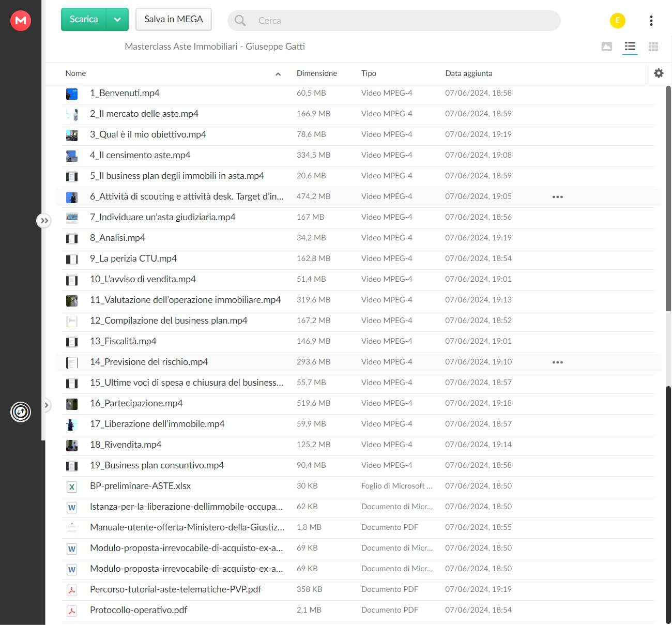The height and width of the screenshot is (625, 672).
Task: Click the MEGA logo icon
Action: coord(21,21)
